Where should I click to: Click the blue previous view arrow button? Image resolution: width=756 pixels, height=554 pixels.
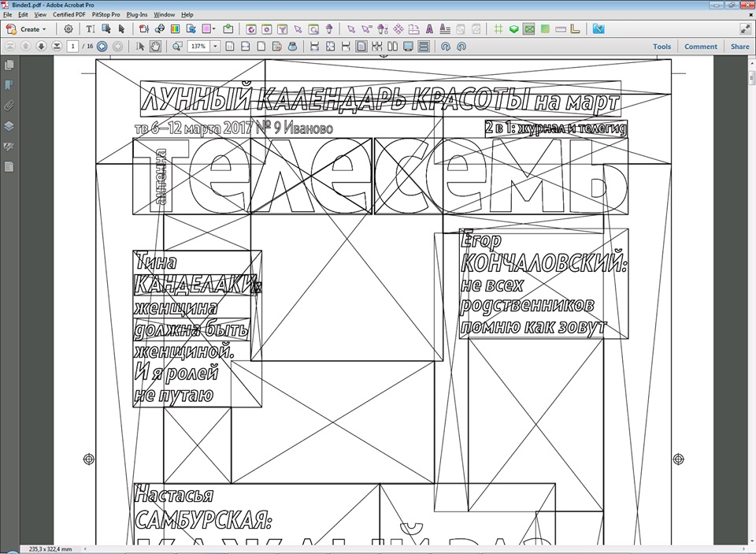pyautogui.click(x=102, y=46)
